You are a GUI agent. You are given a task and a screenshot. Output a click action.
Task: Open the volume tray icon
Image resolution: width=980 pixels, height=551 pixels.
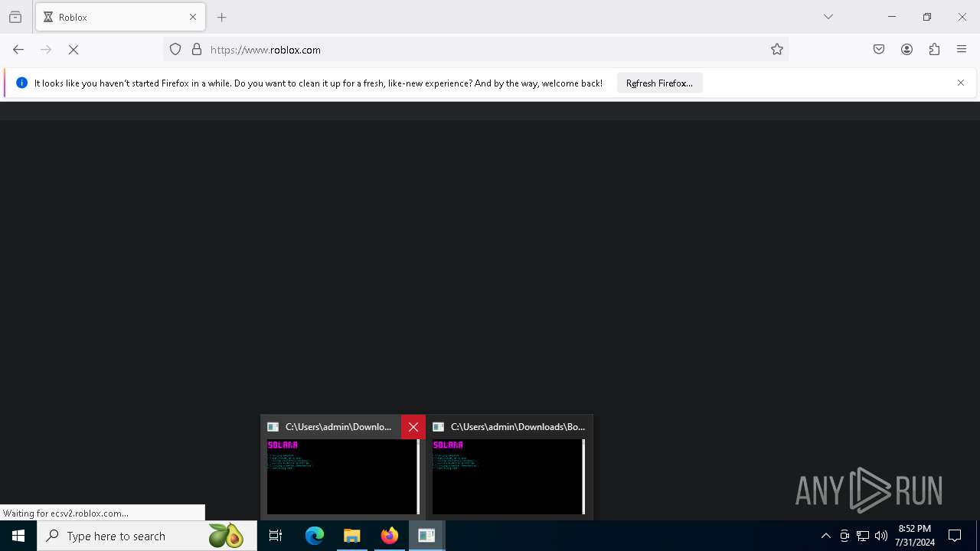point(881,536)
